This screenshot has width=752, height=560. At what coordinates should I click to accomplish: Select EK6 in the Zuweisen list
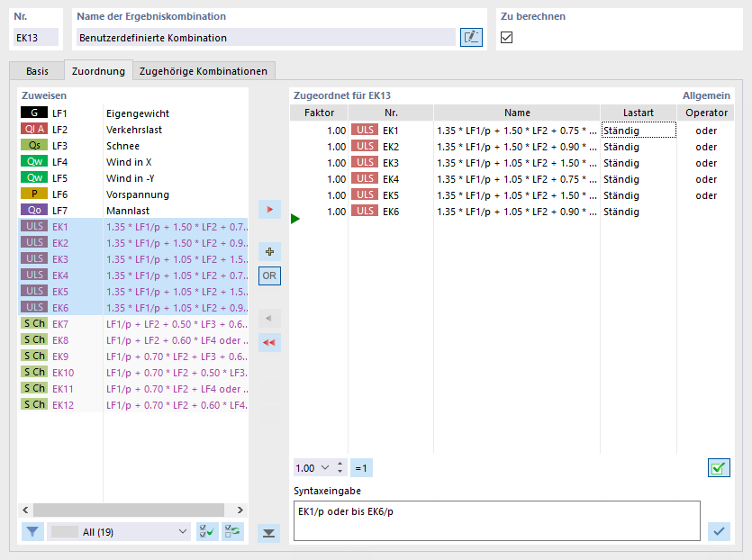click(133, 308)
